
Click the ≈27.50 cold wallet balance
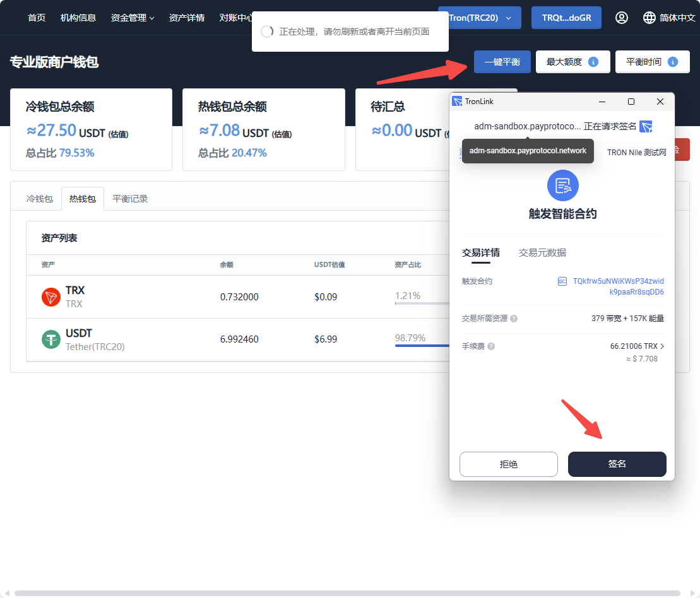52,131
